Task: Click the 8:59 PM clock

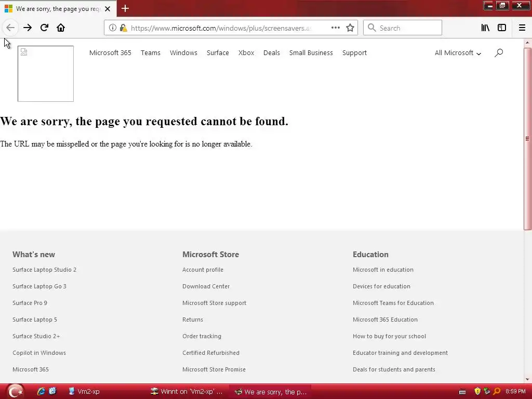Action: 515,392
